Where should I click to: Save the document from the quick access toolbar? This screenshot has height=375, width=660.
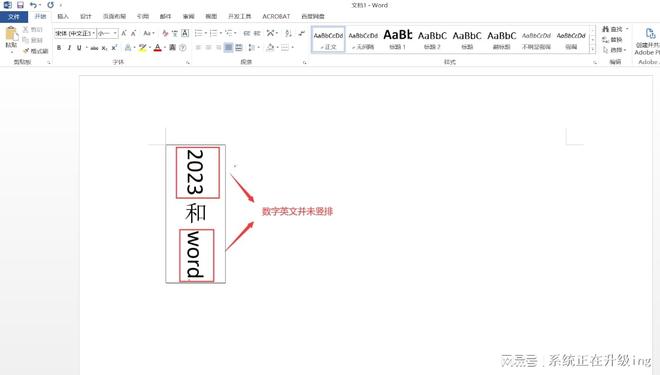coord(20,5)
